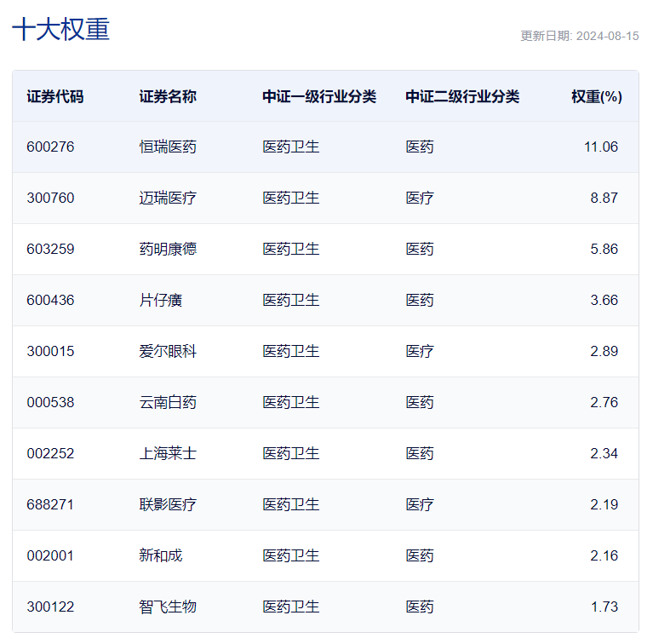Click the 十大权重 heading
This screenshot has height=644, width=670.
click(60, 29)
